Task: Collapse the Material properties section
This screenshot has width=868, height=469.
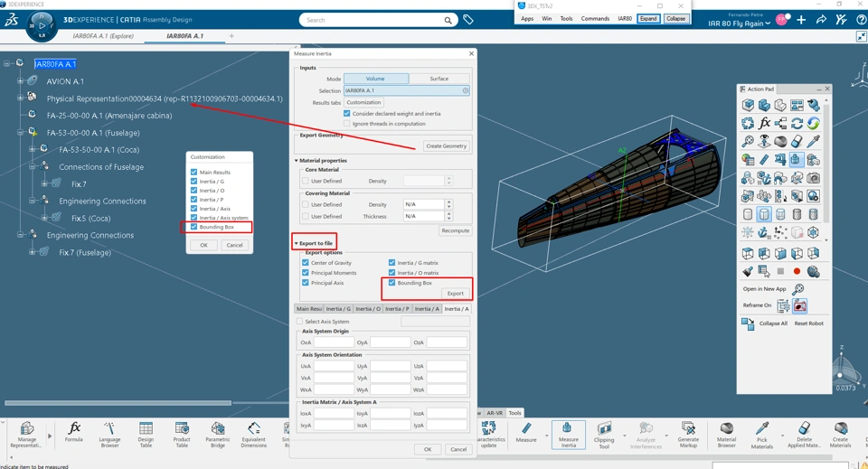Action: (x=297, y=160)
